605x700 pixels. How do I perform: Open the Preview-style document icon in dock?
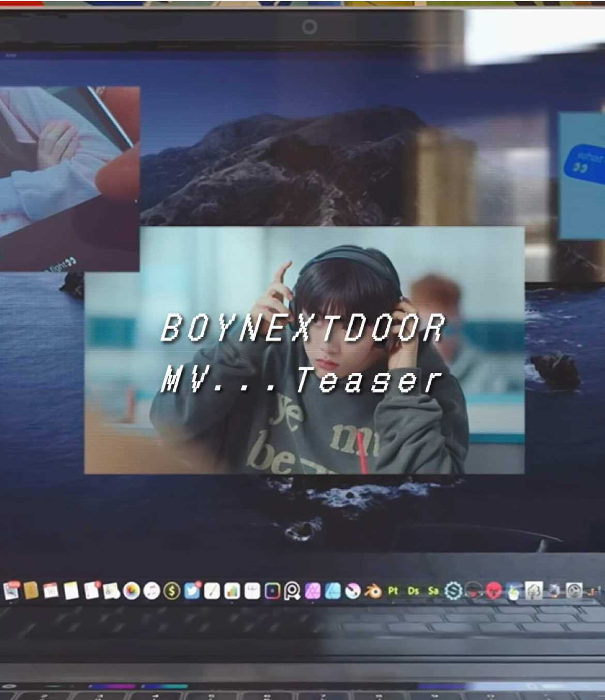coord(111,591)
